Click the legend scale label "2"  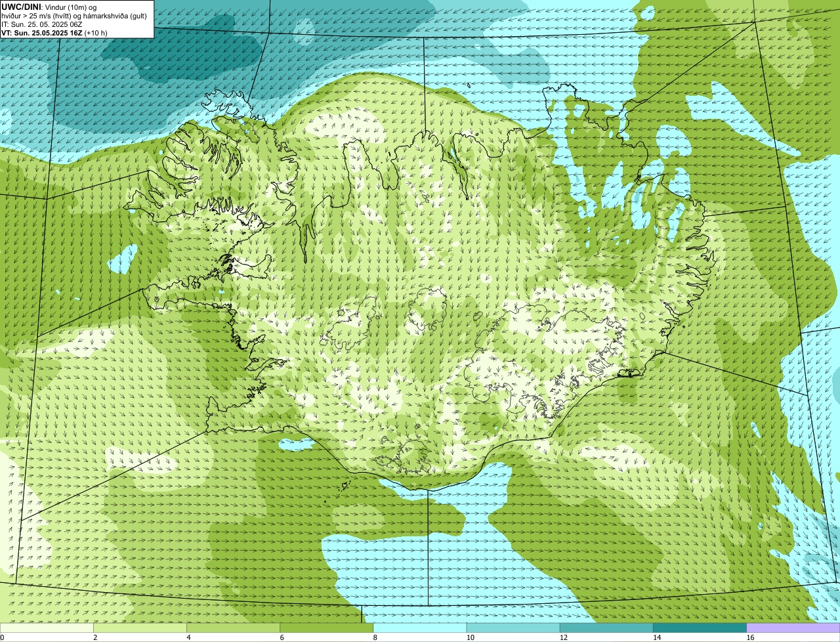click(95, 637)
